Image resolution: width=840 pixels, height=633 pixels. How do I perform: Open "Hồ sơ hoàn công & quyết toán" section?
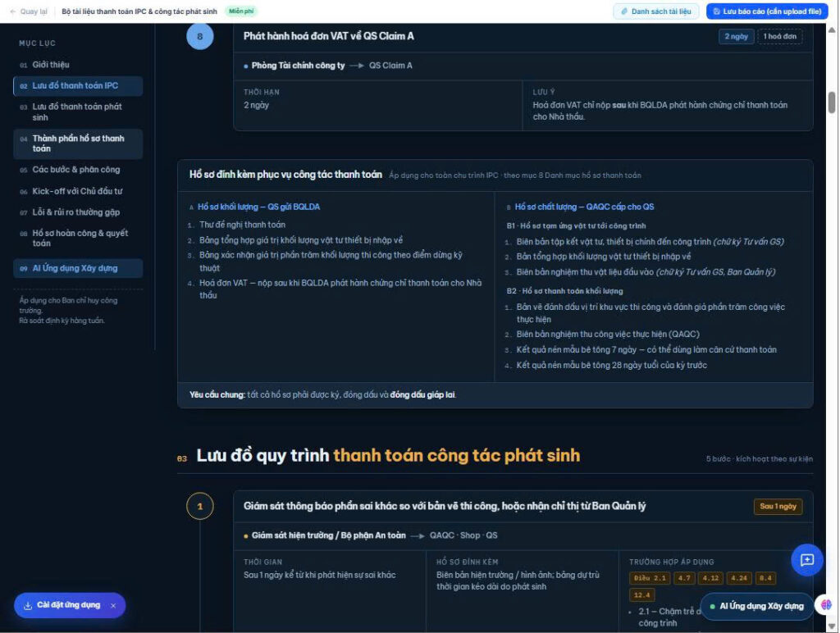[x=78, y=238]
